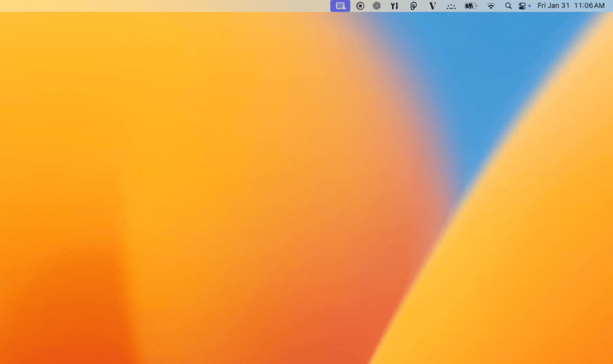Image resolution: width=613 pixels, height=364 pixels.
Task: Open the bold V menu bar icon
Action: coord(432,6)
